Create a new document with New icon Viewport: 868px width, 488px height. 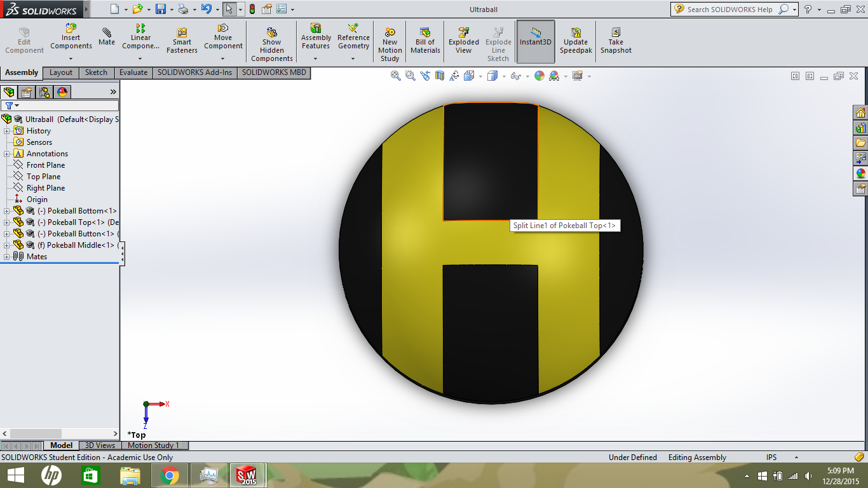pos(114,9)
